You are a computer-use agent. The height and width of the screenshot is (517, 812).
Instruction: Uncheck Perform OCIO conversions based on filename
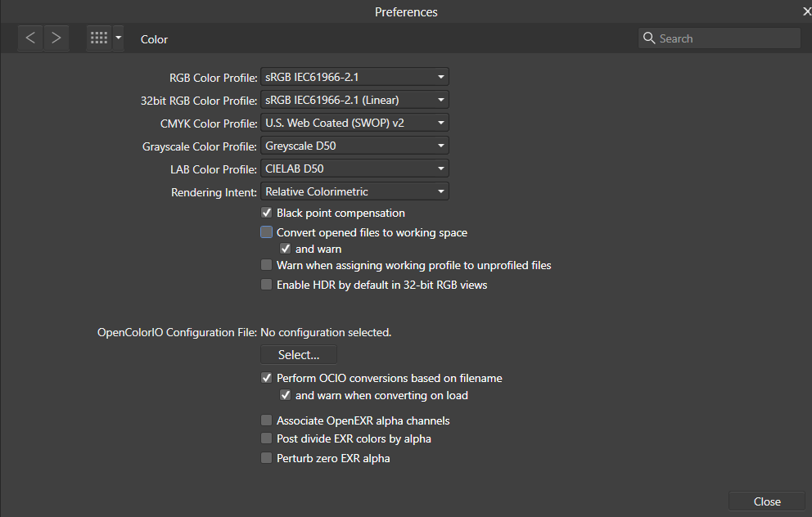[x=266, y=378]
